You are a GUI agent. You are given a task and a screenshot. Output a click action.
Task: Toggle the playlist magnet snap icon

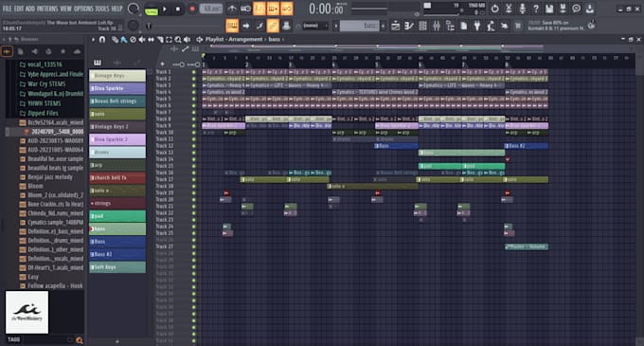click(102, 40)
